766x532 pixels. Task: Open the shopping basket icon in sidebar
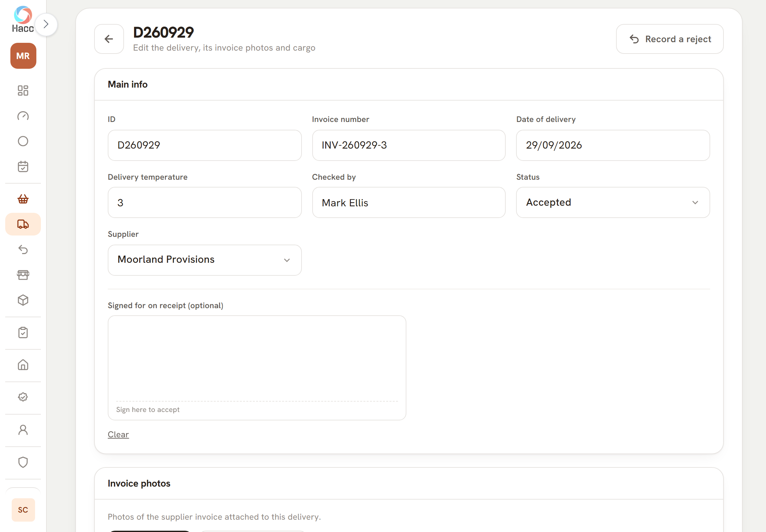click(x=23, y=199)
